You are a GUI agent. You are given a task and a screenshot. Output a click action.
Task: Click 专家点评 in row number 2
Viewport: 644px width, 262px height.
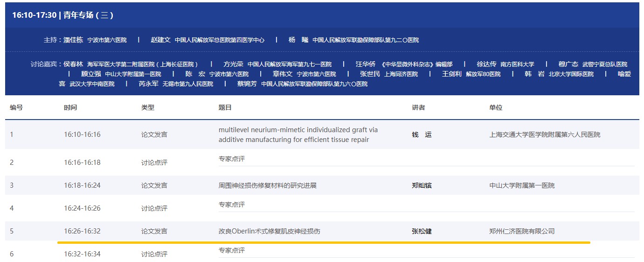pyautogui.click(x=232, y=159)
